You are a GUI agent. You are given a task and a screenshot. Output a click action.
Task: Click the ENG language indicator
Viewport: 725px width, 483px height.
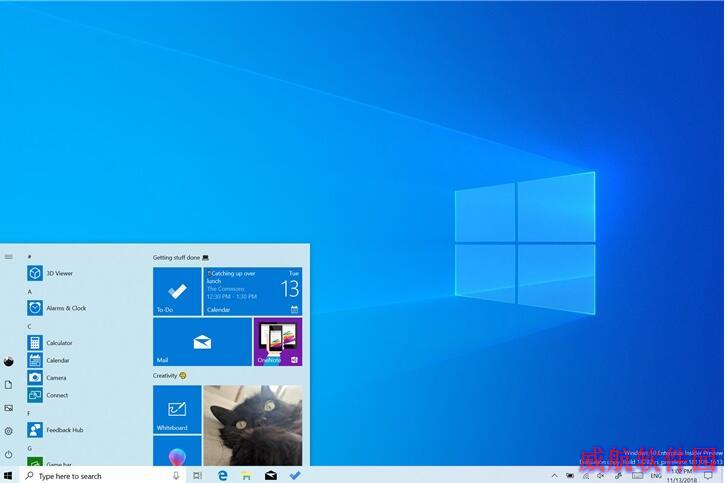(x=656, y=476)
